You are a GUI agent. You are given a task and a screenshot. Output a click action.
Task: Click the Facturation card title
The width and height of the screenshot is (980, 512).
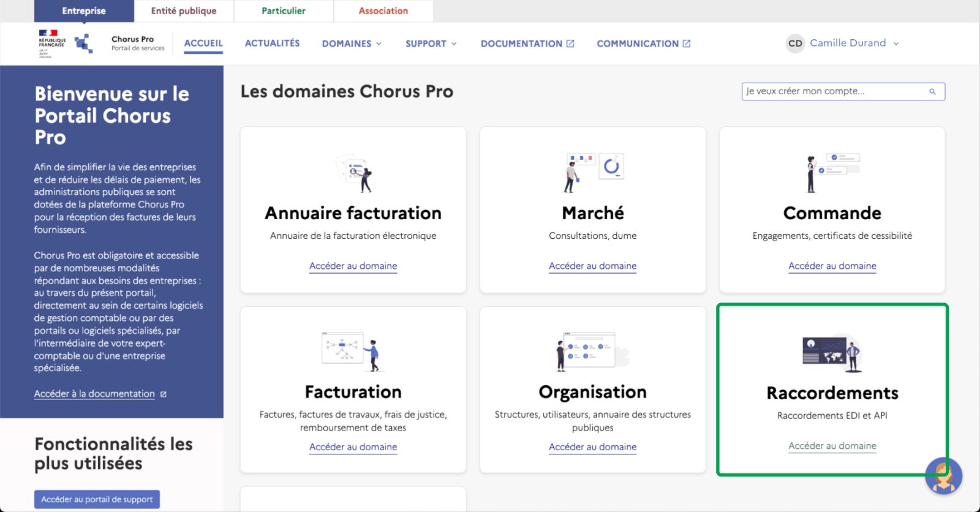click(x=353, y=392)
